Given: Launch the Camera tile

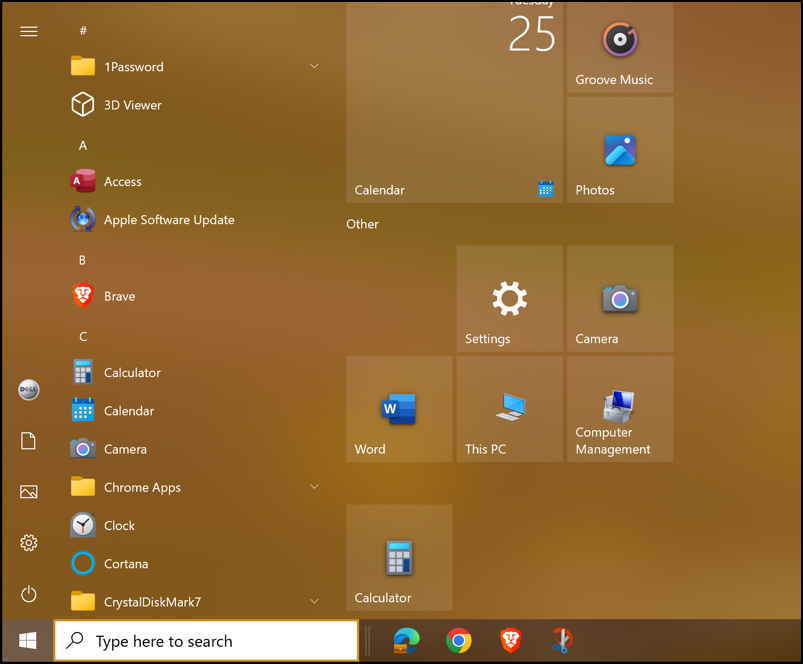Looking at the screenshot, I should click(x=619, y=298).
